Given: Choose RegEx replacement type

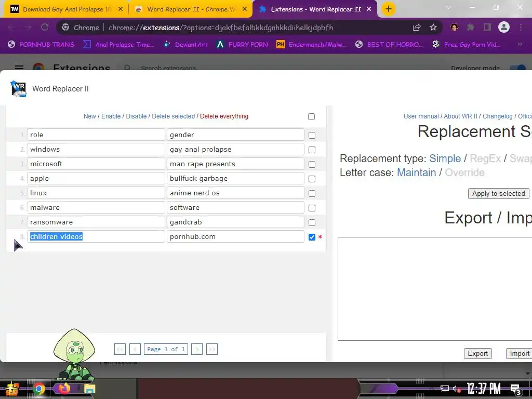Looking at the screenshot, I should [485, 158].
